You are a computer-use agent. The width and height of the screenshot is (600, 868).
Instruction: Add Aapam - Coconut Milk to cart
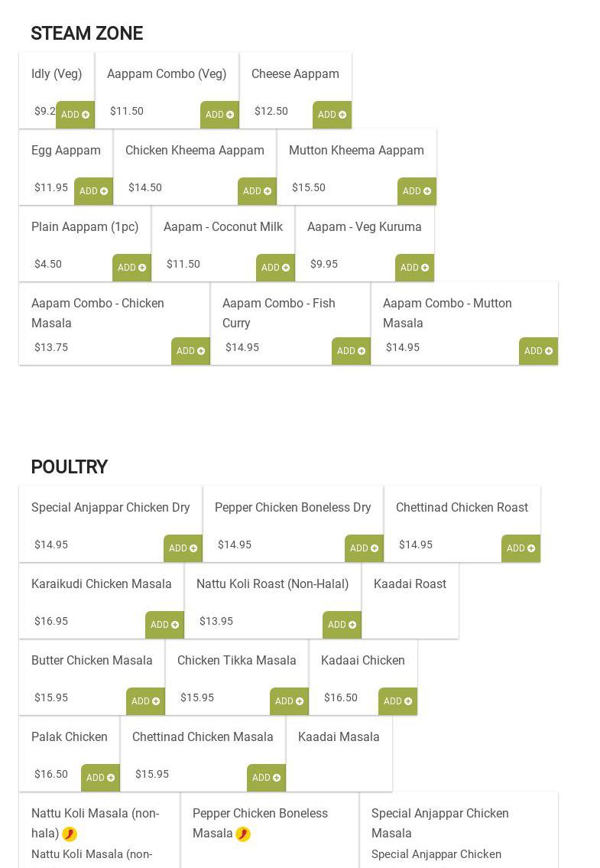tap(275, 268)
